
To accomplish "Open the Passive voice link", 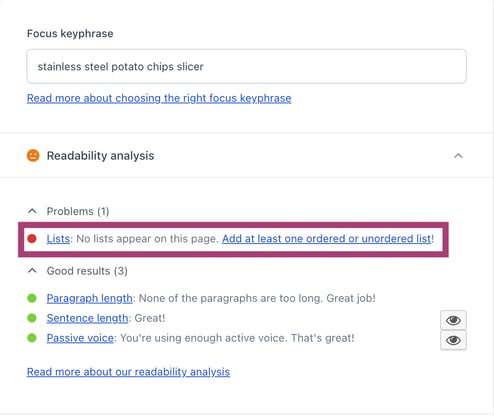I will click(x=80, y=338).
